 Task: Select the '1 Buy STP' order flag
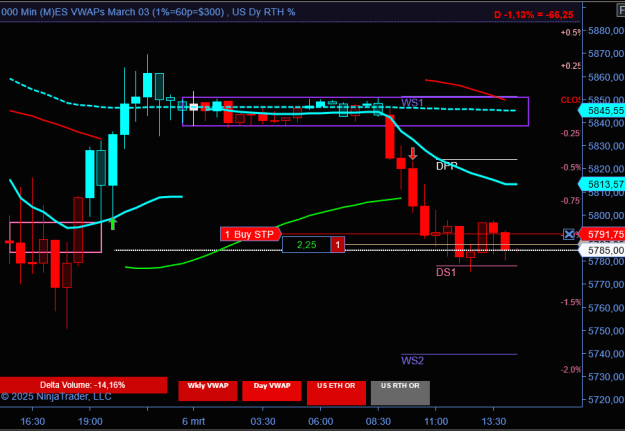click(251, 234)
